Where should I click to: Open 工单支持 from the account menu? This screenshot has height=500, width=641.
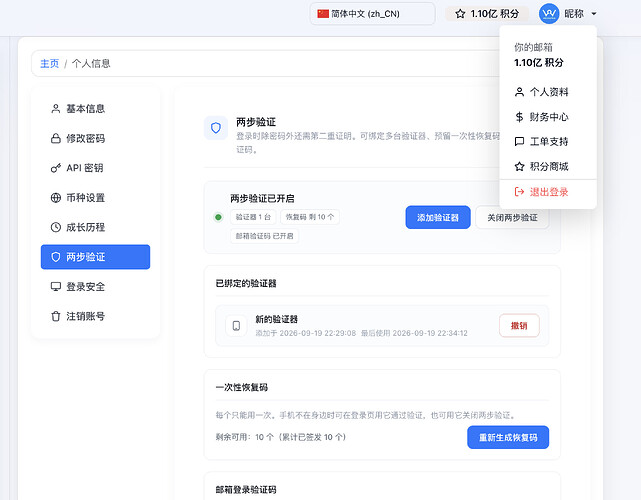(548, 142)
